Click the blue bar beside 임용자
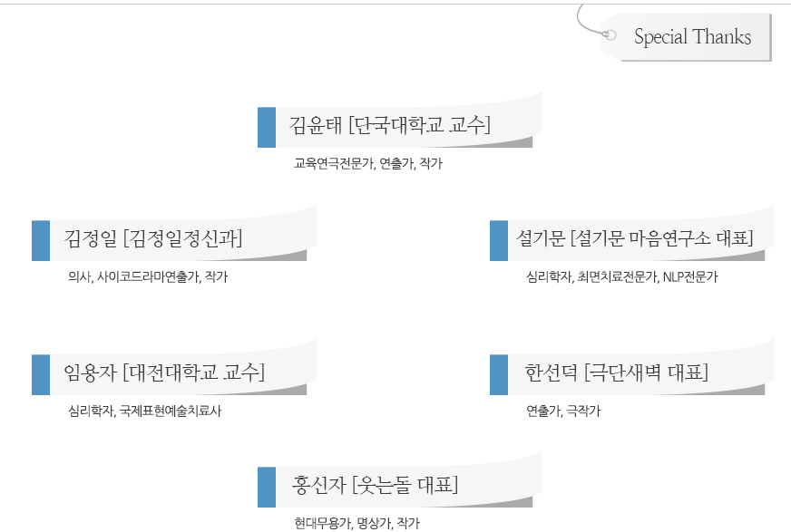Image resolution: width=791 pixels, height=532 pixels. tap(40, 375)
